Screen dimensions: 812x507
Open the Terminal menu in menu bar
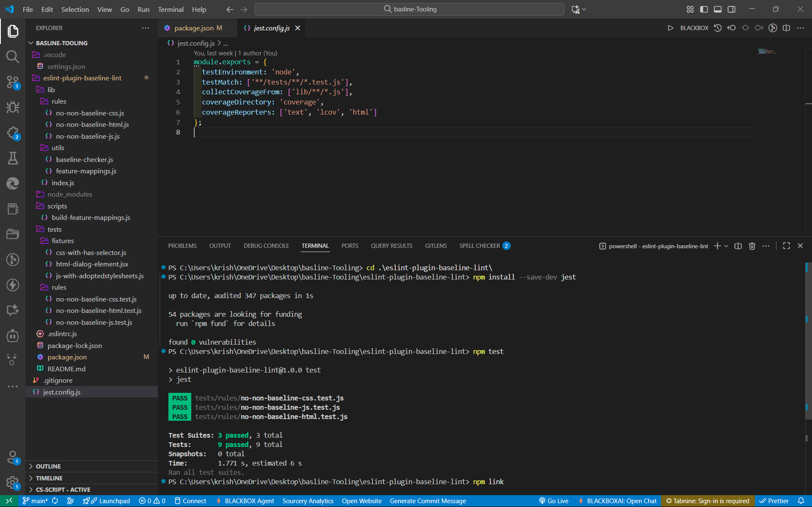click(x=171, y=9)
